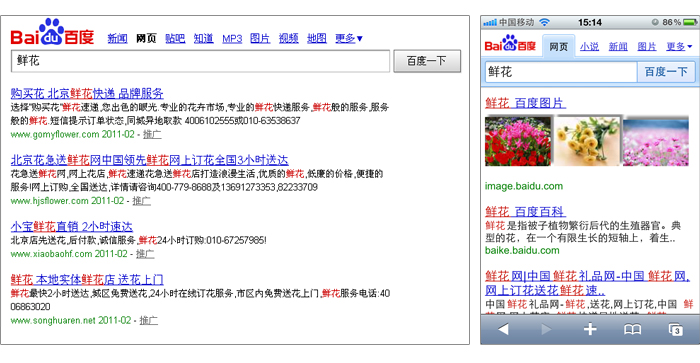Open the desktop 贴吧 tab
This screenshot has height=363, width=700.
[x=175, y=38]
